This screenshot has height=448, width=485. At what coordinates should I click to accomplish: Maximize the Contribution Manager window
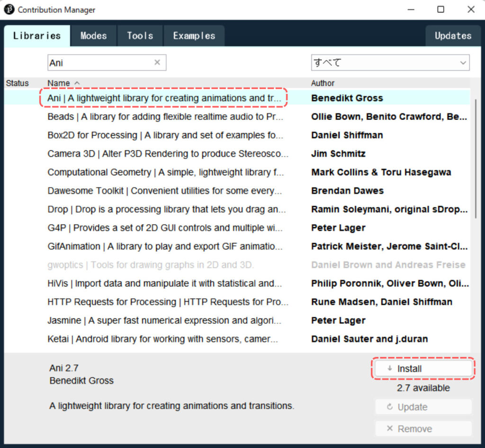pos(441,9)
